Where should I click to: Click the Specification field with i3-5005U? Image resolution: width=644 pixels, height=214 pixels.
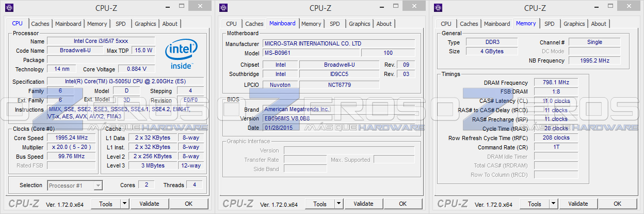[125, 82]
